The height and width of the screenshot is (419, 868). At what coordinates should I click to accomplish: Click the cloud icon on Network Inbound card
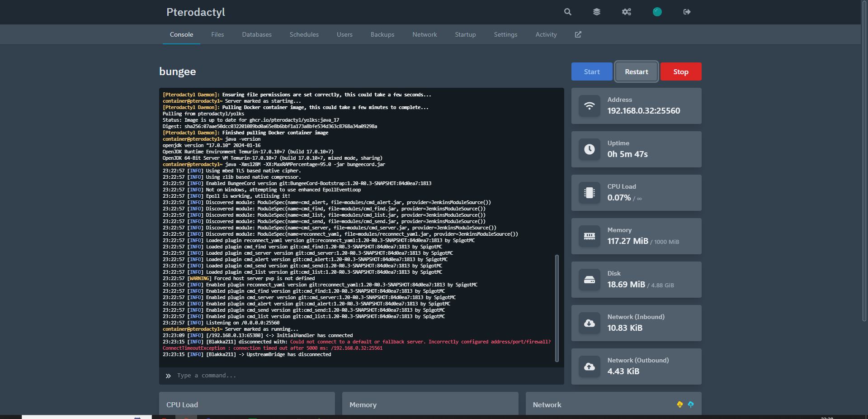pos(589,323)
